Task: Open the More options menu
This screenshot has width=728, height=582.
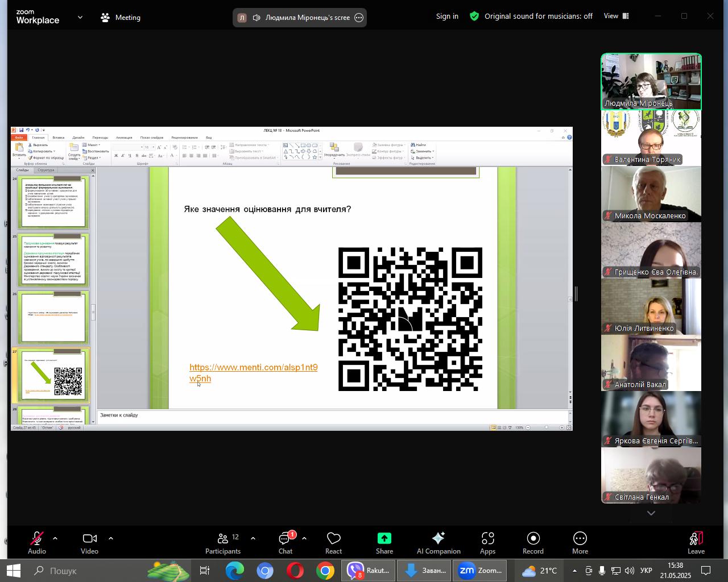Action: click(580, 543)
